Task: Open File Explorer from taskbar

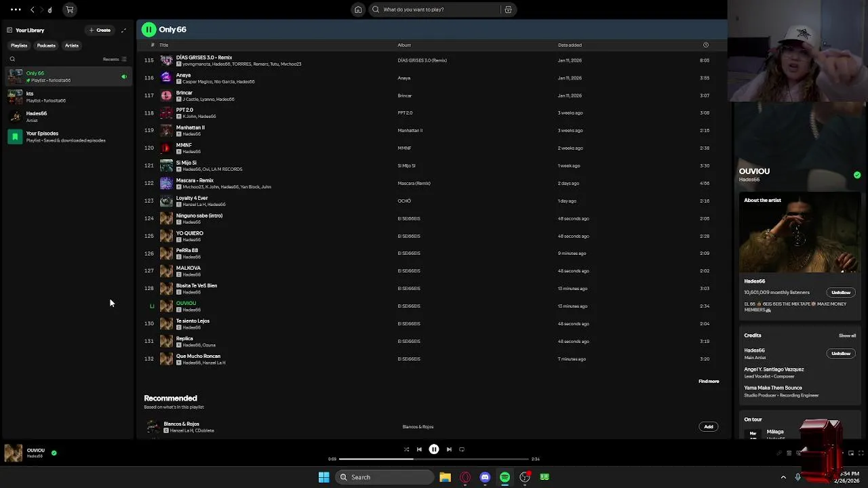Action: (445, 477)
